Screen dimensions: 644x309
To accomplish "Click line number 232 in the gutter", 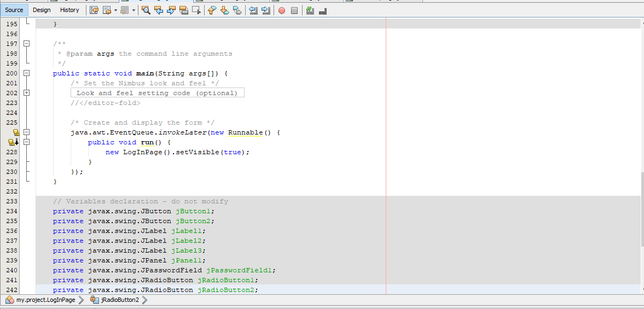I will tap(11, 191).
